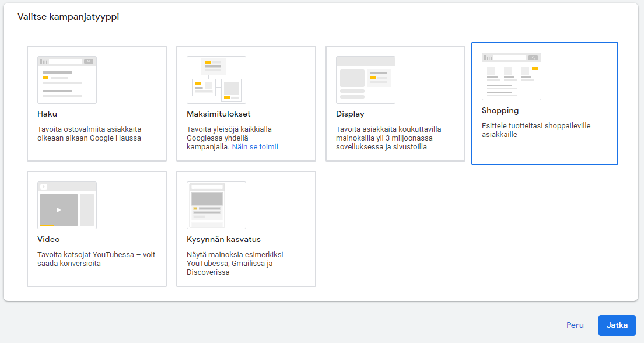Click the Haku campaign illustration
The height and width of the screenshot is (343, 644).
coord(66,79)
